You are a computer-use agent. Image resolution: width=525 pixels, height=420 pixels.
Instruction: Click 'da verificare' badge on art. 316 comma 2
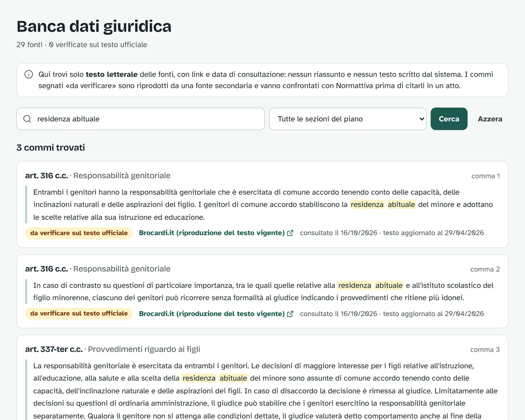pyautogui.click(x=79, y=314)
